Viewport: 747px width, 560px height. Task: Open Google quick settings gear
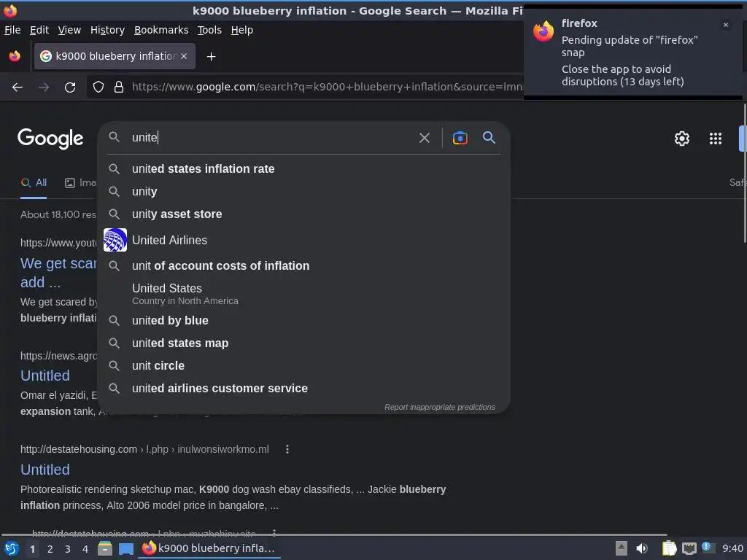(682, 139)
